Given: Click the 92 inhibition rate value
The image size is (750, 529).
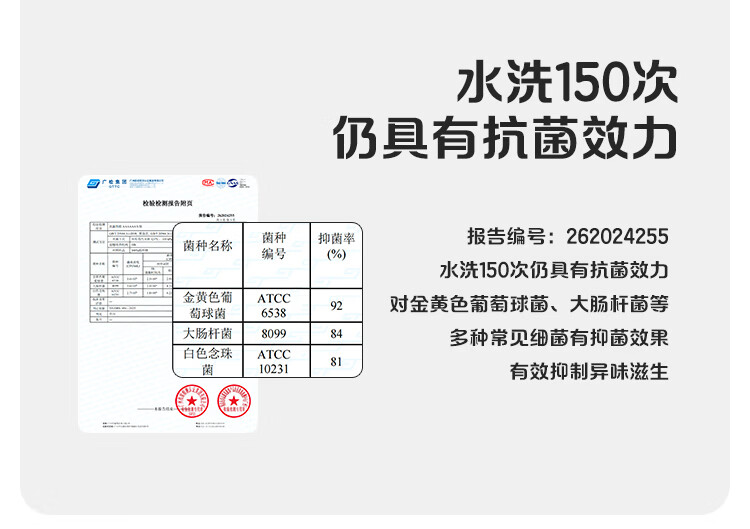Looking at the screenshot, I should (x=336, y=305).
